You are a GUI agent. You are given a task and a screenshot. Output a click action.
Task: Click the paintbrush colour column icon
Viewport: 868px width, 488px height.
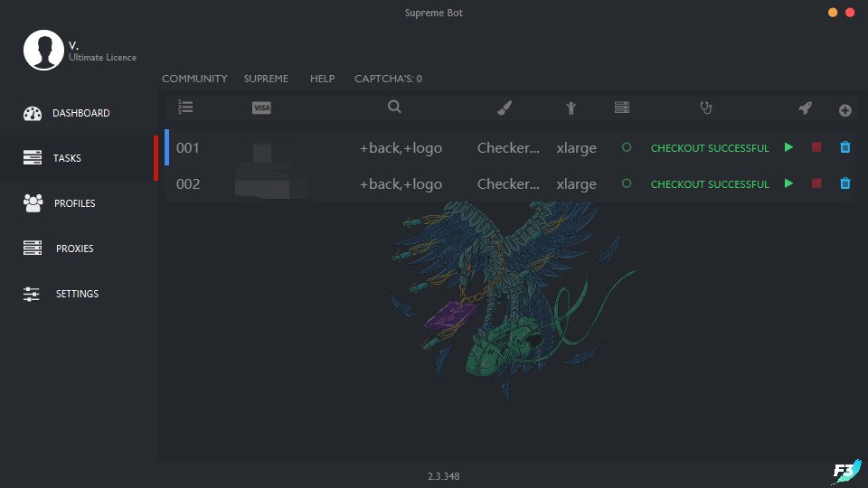tap(505, 108)
